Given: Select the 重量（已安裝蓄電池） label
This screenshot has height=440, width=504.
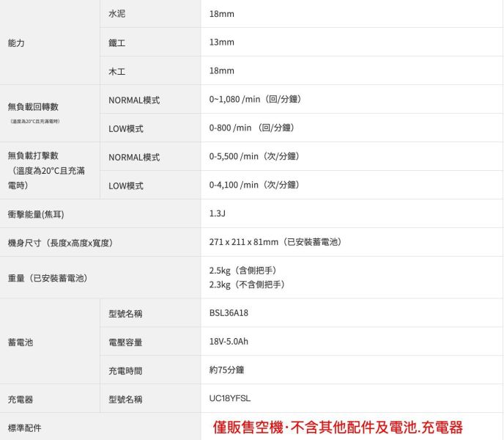Looking at the screenshot, I should click(48, 278).
